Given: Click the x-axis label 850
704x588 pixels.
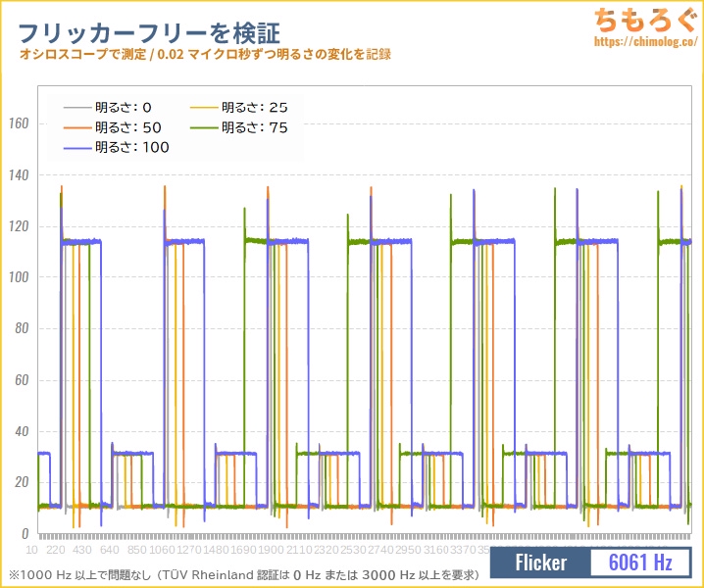Looking at the screenshot, I should tap(136, 550).
